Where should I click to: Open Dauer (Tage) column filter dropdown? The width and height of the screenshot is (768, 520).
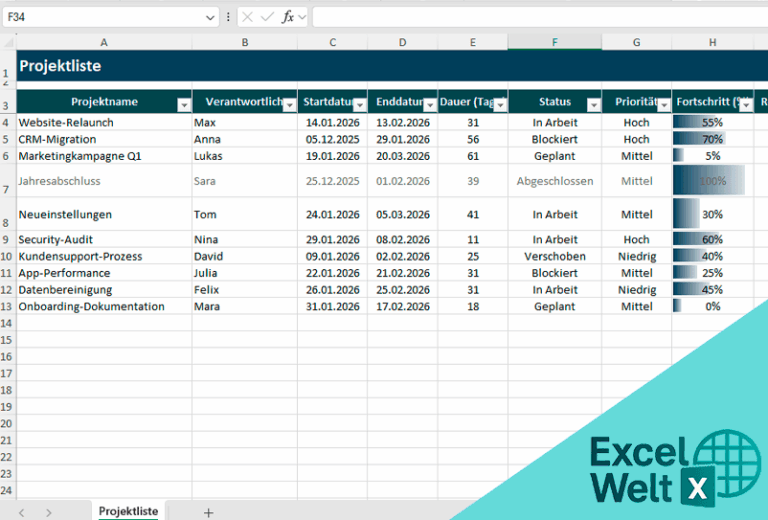(500, 105)
